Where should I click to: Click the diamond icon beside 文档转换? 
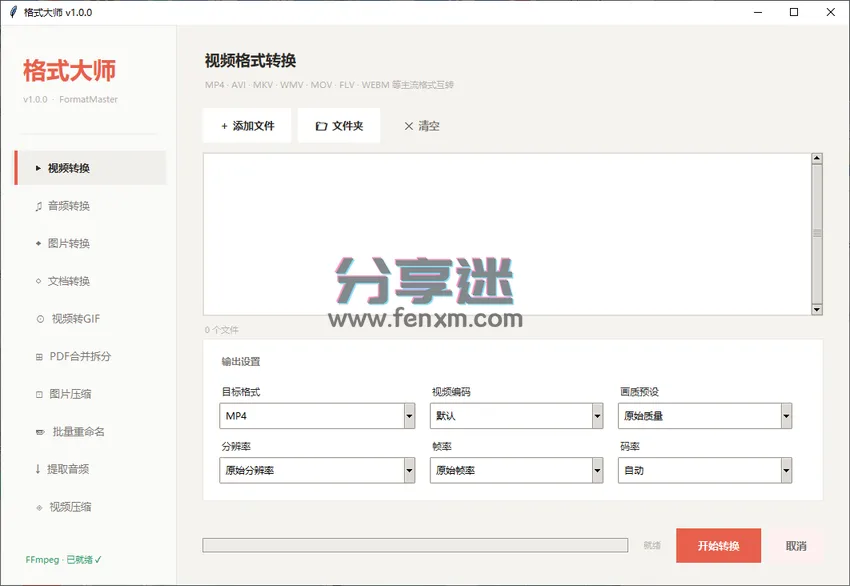pos(38,281)
